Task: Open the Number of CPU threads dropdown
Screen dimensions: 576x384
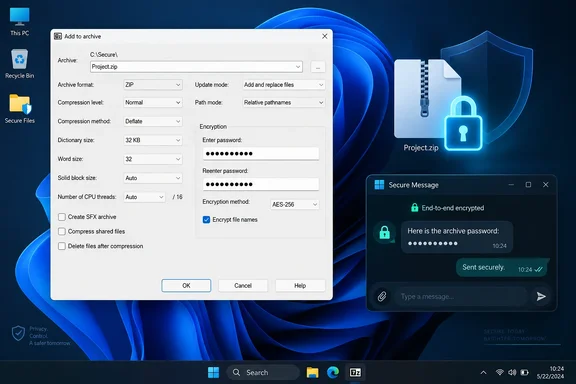Action: coord(144,197)
